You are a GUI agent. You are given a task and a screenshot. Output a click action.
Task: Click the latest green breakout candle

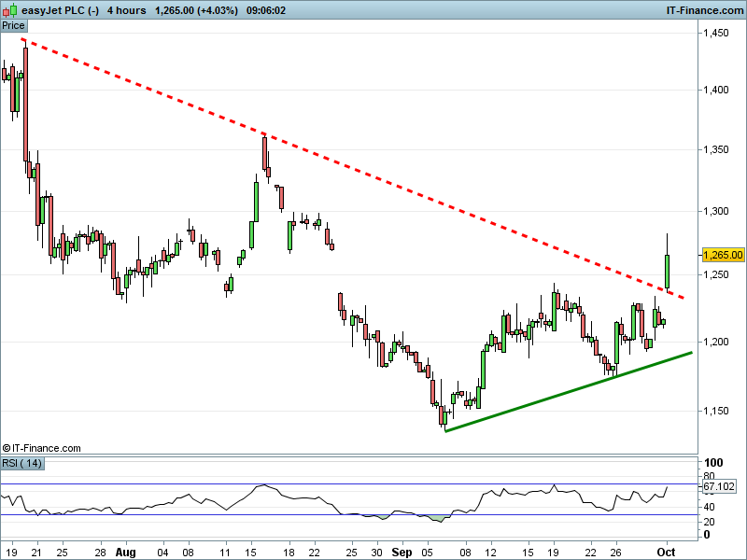(667, 272)
